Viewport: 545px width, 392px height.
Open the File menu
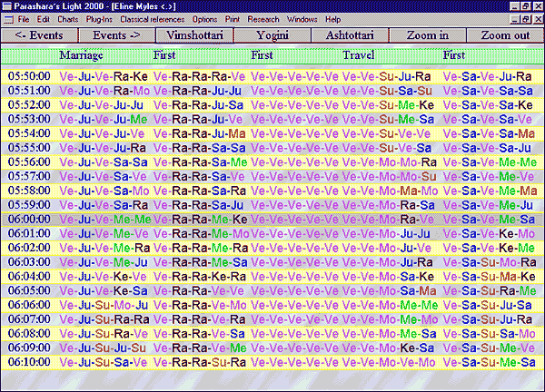(x=24, y=19)
